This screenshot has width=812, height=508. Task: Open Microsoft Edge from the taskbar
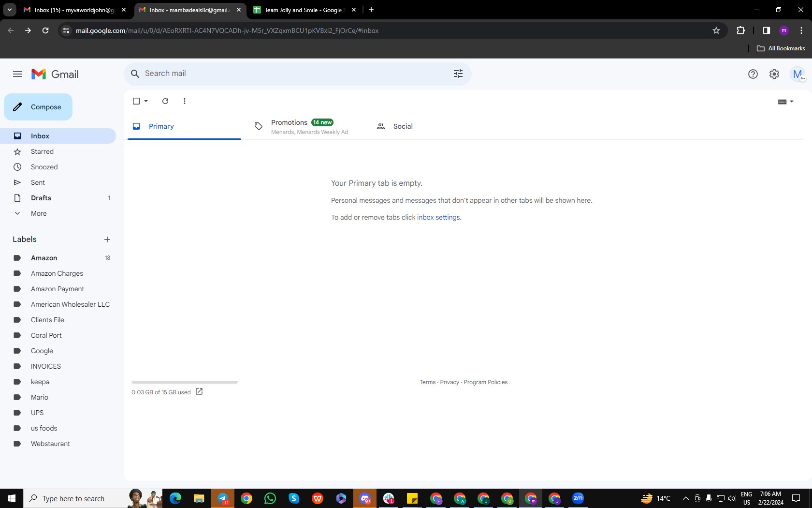(175, 498)
